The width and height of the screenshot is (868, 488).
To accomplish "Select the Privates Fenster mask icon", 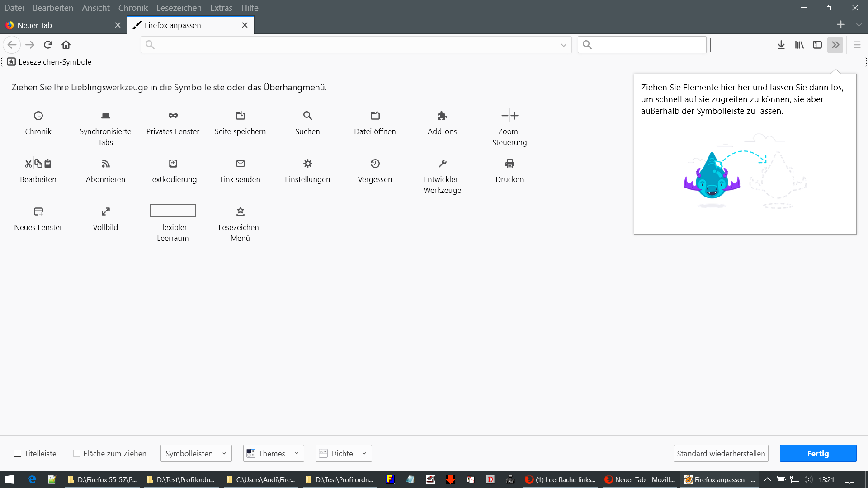I will coord(173,116).
